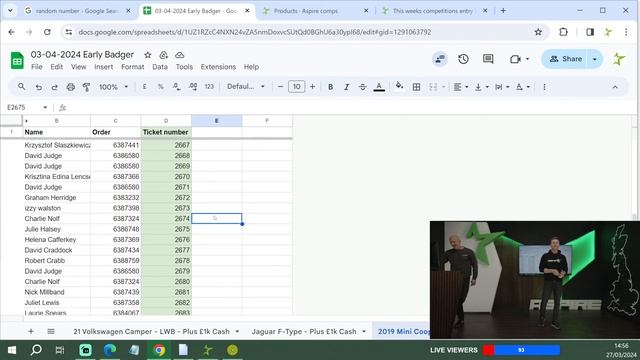Open more number formats (123)
Viewport: 640px width, 360px height.
209,87
